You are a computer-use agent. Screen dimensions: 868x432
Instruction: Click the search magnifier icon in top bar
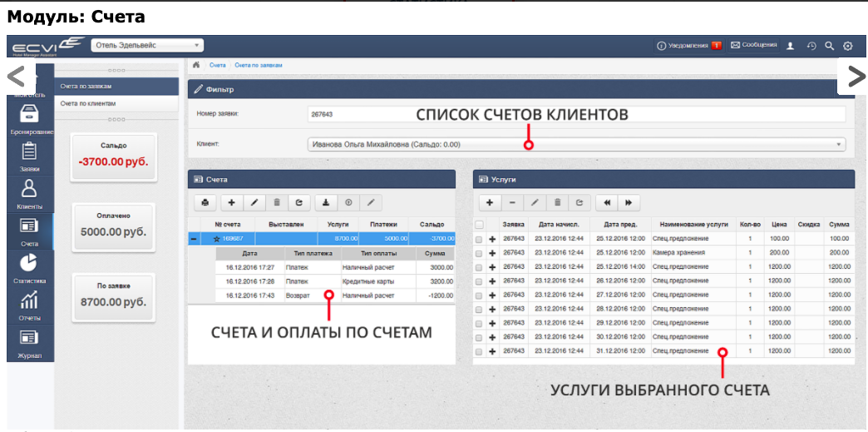coord(829,46)
